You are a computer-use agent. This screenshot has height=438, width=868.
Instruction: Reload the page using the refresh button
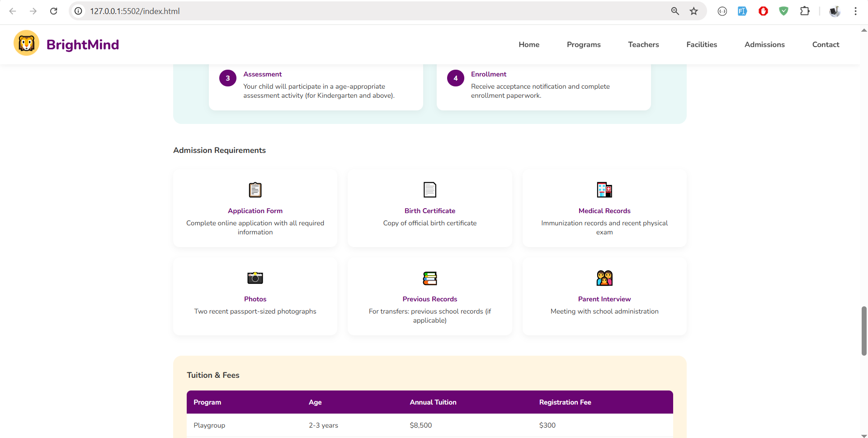53,11
